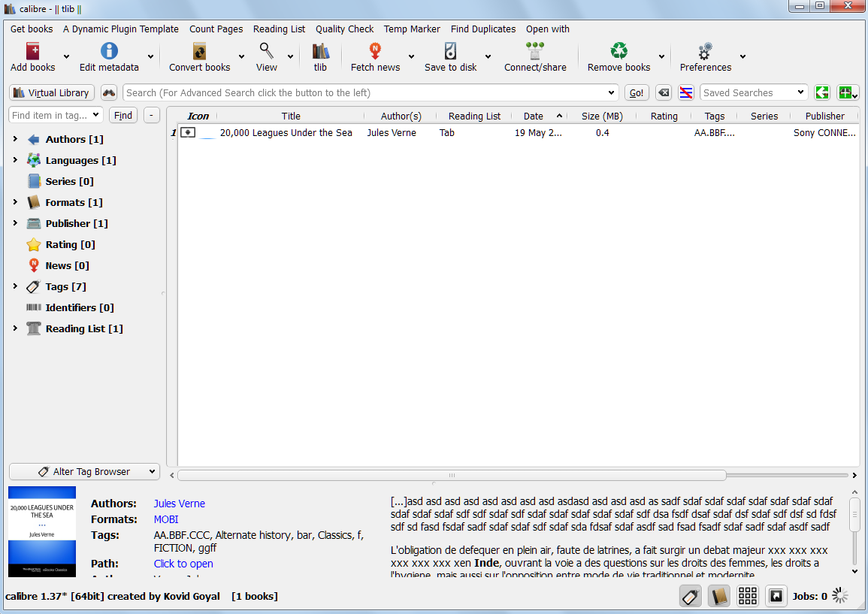Viewport: 868px width, 614px height.
Task: Click the 'Click to open' path link
Action: [183, 564]
